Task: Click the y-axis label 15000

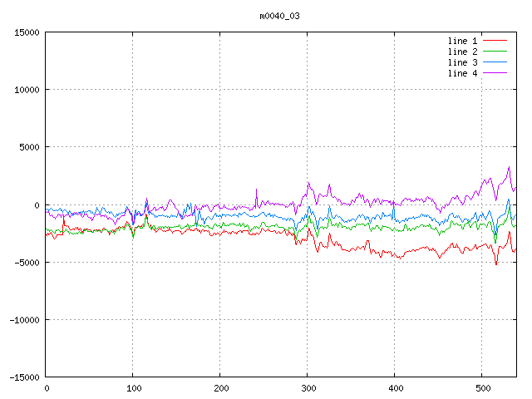Action: [x=27, y=32]
